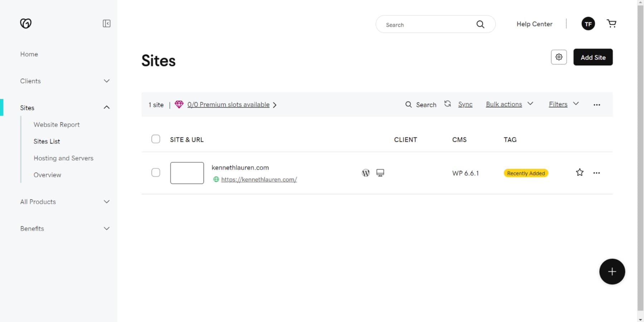The image size is (644, 322).
Task: Go to Website Report
Action: click(x=57, y=125)
